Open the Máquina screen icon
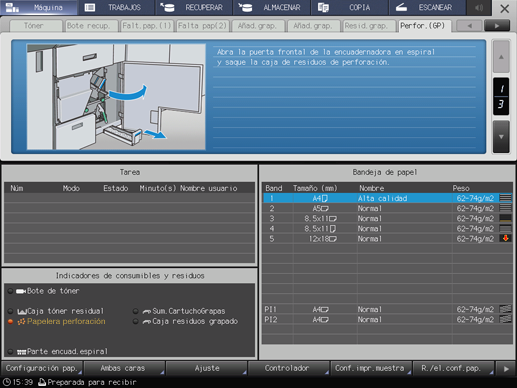This screenshot has width=517, height=388. tap(12, 7)
